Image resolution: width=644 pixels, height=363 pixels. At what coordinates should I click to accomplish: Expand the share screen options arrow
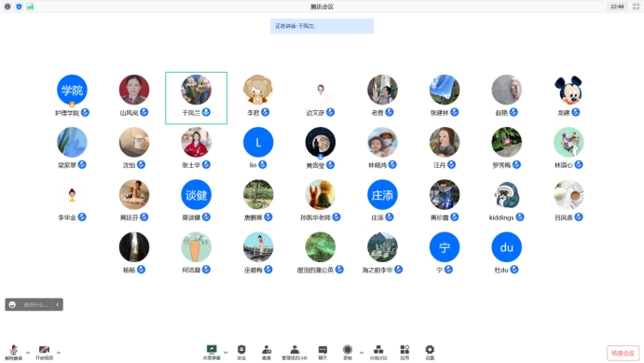(x=226, y=353)
